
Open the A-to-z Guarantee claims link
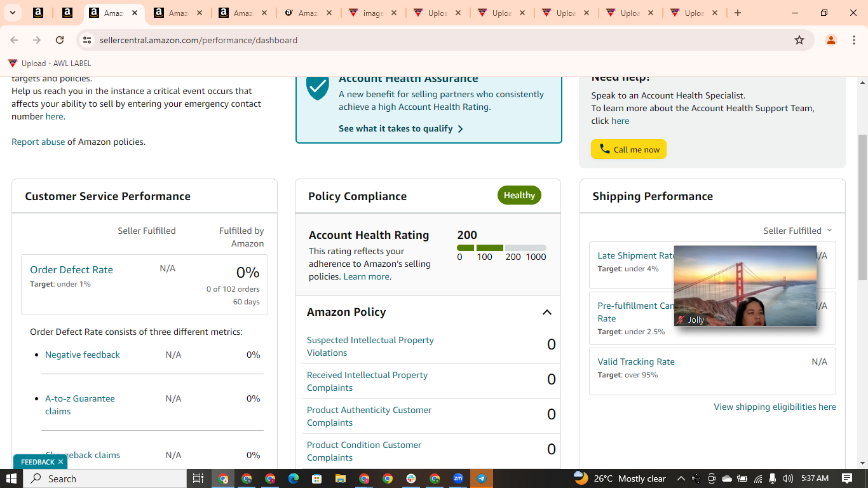[x=80, y=405]
